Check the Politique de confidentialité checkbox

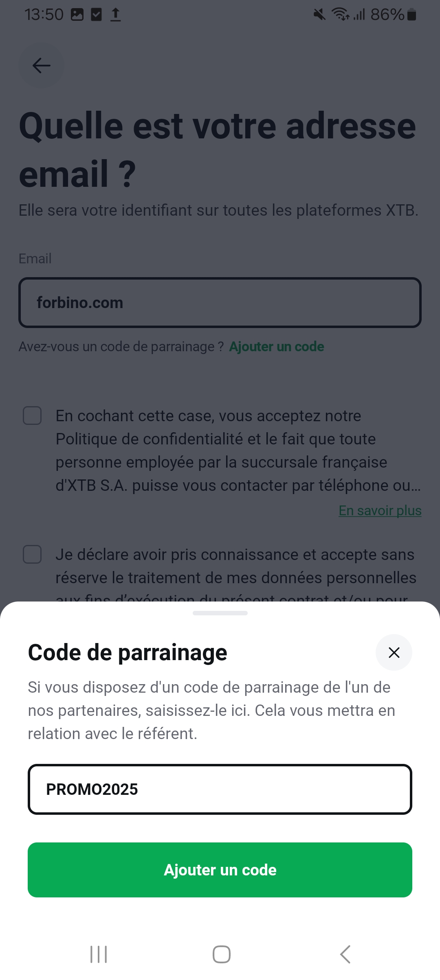32,416
